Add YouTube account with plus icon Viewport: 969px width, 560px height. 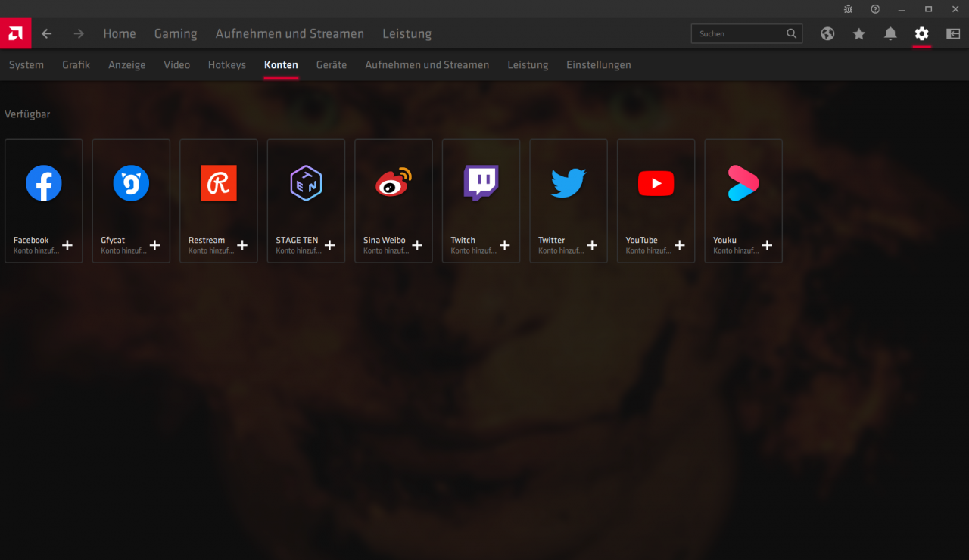tap(679, 245)
